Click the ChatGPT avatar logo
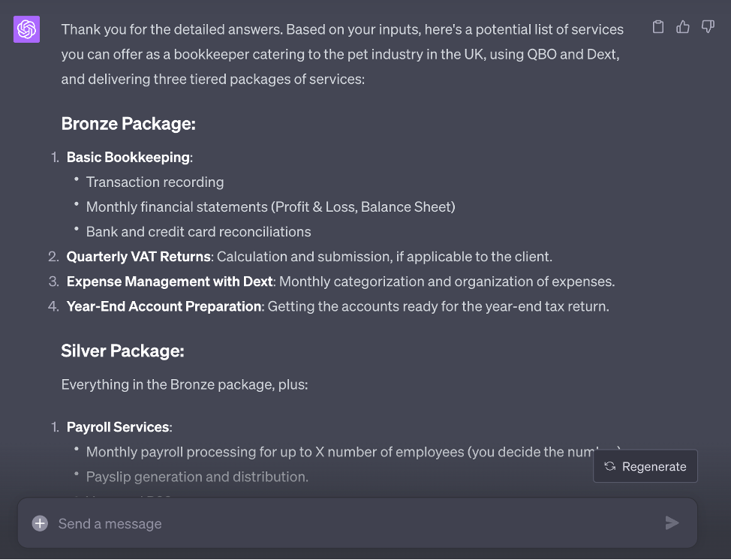This screenshot has width=731, height=560. coord(26,30)
